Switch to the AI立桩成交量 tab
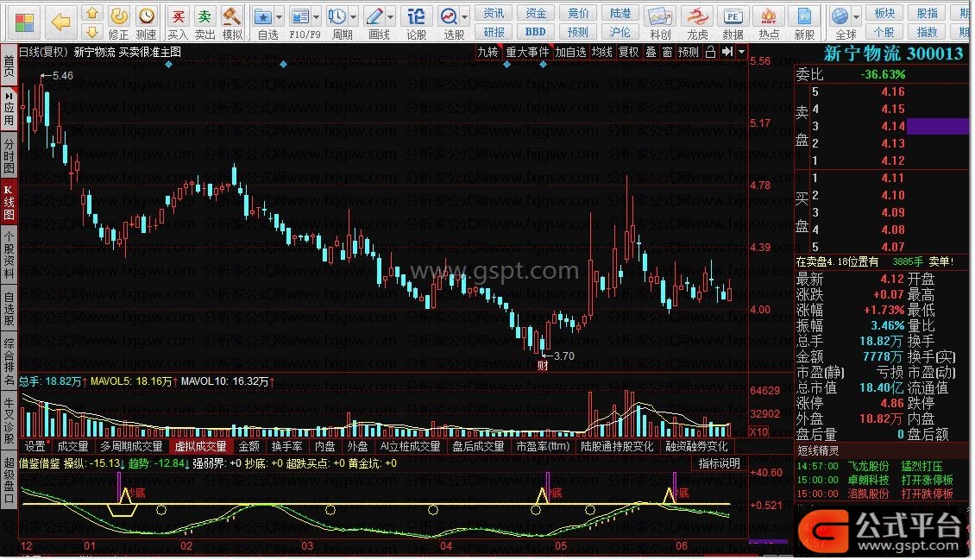The image size is (975, 560). pos(411,446)
